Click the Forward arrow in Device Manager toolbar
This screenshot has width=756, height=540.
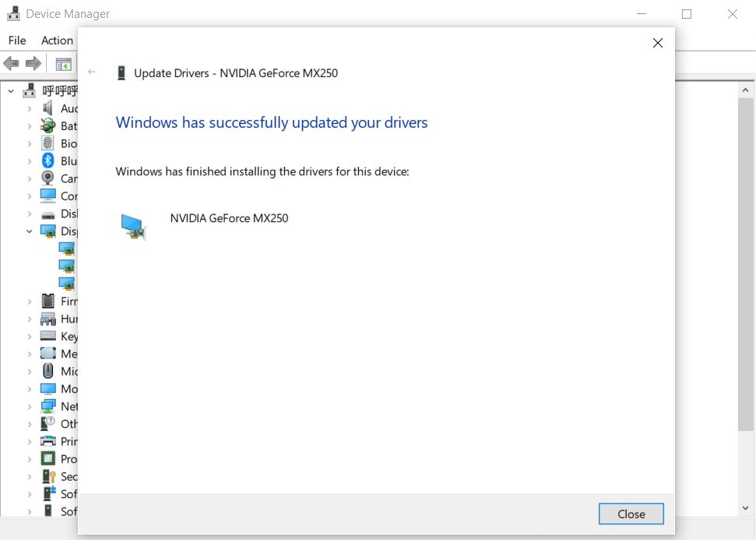tap(33, 63)
